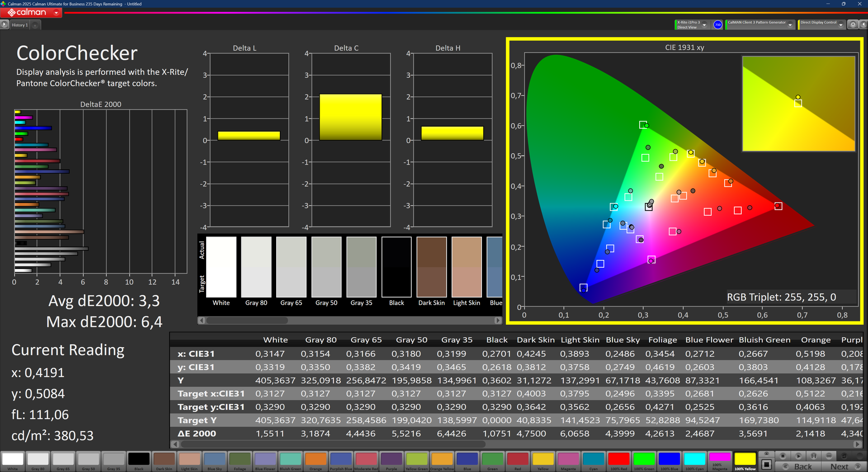Click the right arrow of swatch comparison scrollbar
This screenshot has width=868, height=472.
(498, 320)
